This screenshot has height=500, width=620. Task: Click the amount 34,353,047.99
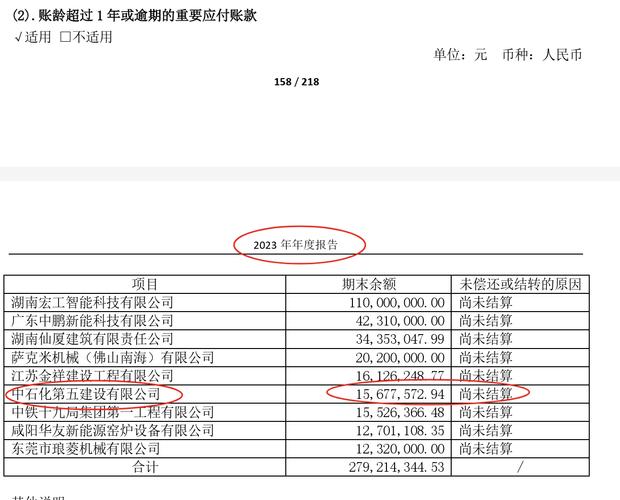[x=400, y=339]
